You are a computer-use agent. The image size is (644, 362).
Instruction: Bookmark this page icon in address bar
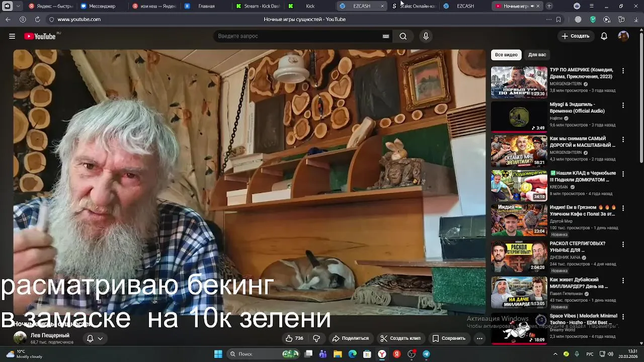pos(558,19)
